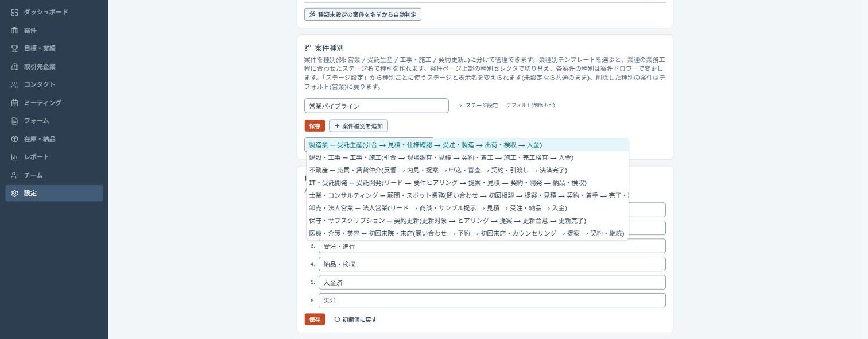Click the フォーム document icon

tap(15, 121)
